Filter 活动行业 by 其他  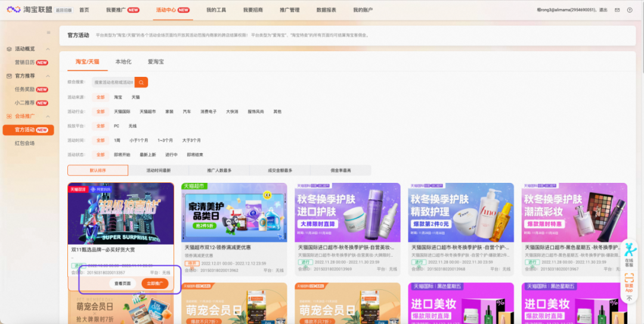278,111
